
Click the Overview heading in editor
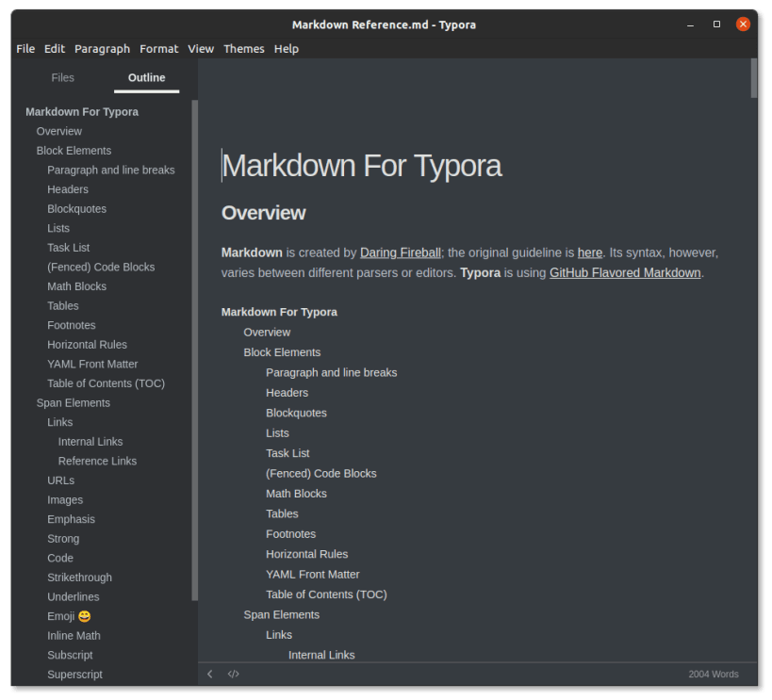coord(263,213)
